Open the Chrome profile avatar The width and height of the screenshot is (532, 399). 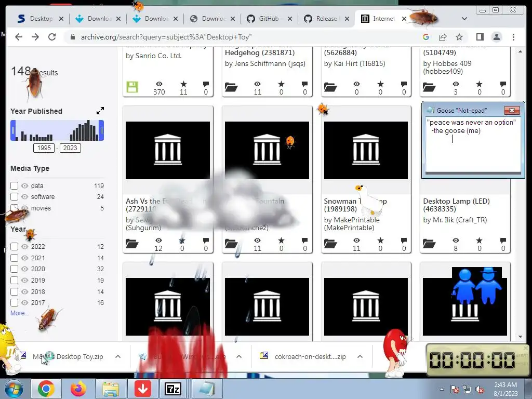click(496, 37)
